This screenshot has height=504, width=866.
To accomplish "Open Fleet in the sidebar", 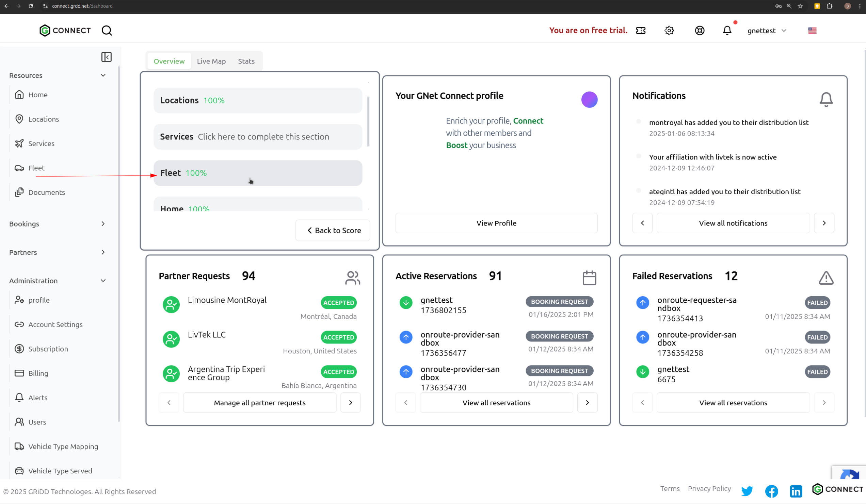I will click(x=36, y=168).
